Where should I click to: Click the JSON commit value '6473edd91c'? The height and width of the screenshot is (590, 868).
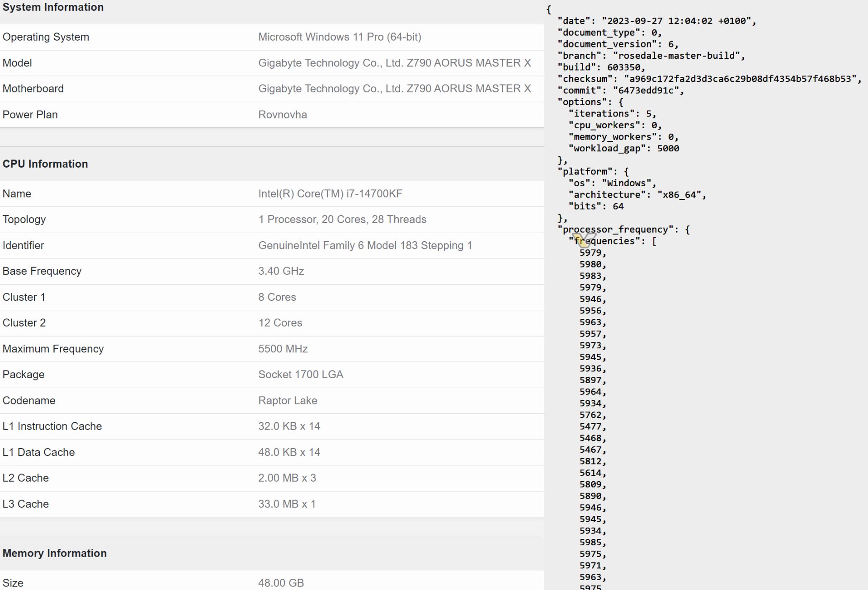(646, 91)
